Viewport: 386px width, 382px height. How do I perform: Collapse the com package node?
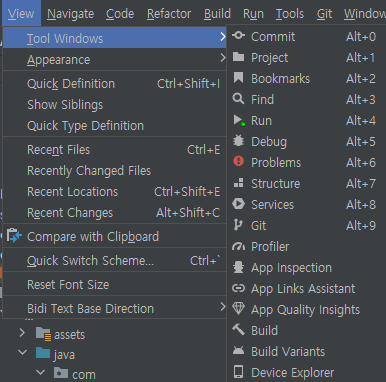pos(41,372)
